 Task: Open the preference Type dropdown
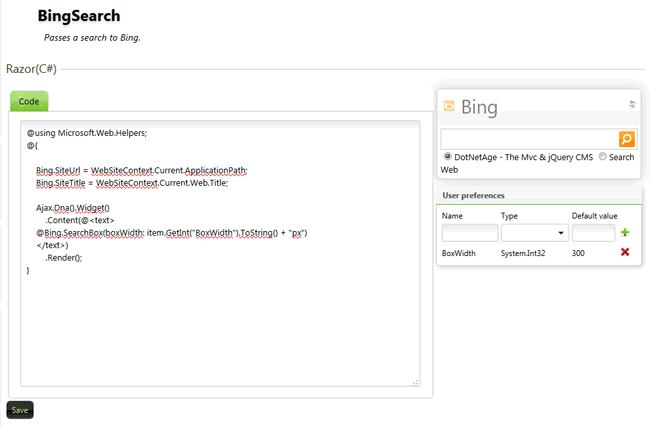(534, 233)
